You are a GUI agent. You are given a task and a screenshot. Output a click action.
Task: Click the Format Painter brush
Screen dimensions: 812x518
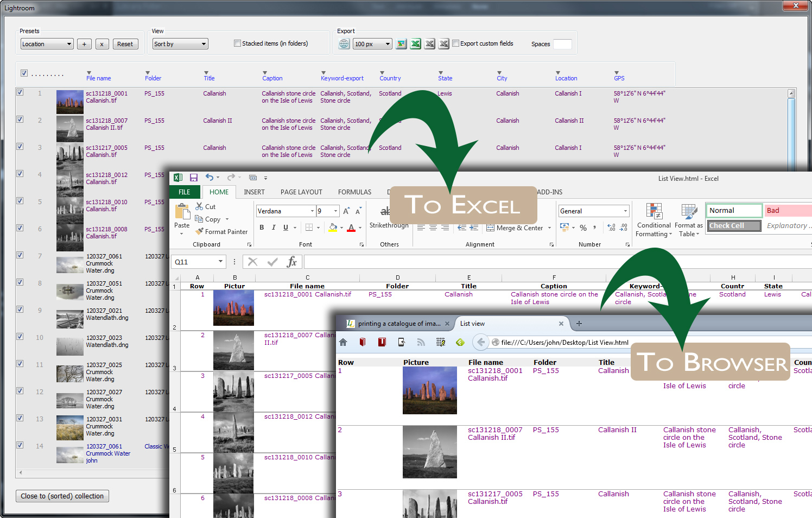pyautogui.click(x=221, y=231)
